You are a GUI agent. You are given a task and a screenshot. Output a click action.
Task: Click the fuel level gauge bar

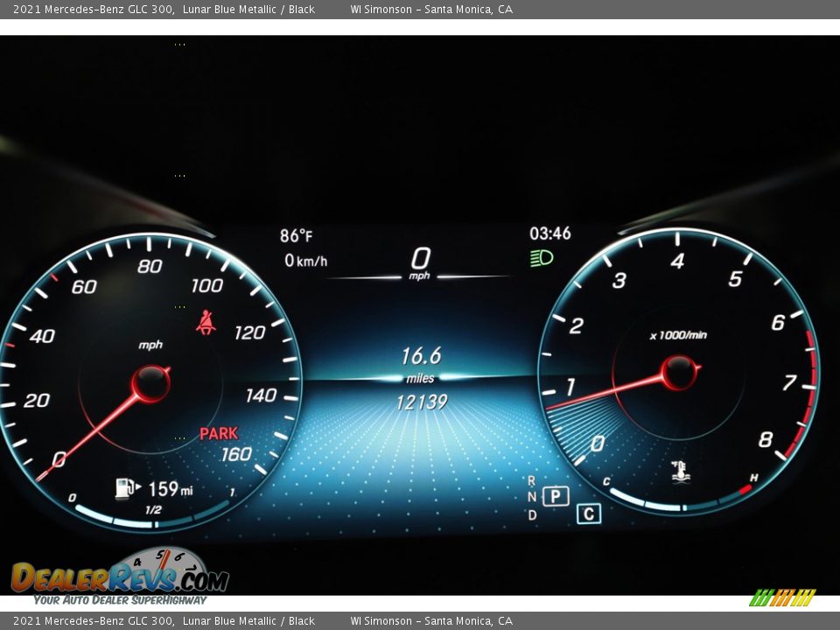coord(152,515)
